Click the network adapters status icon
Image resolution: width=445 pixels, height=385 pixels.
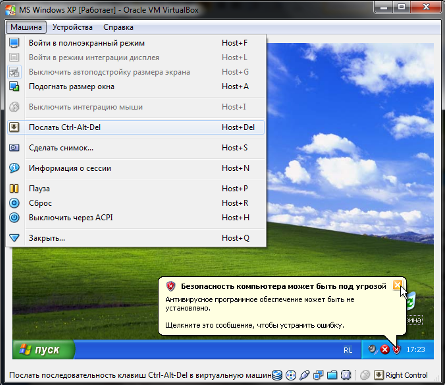click(x=318, y=375)
